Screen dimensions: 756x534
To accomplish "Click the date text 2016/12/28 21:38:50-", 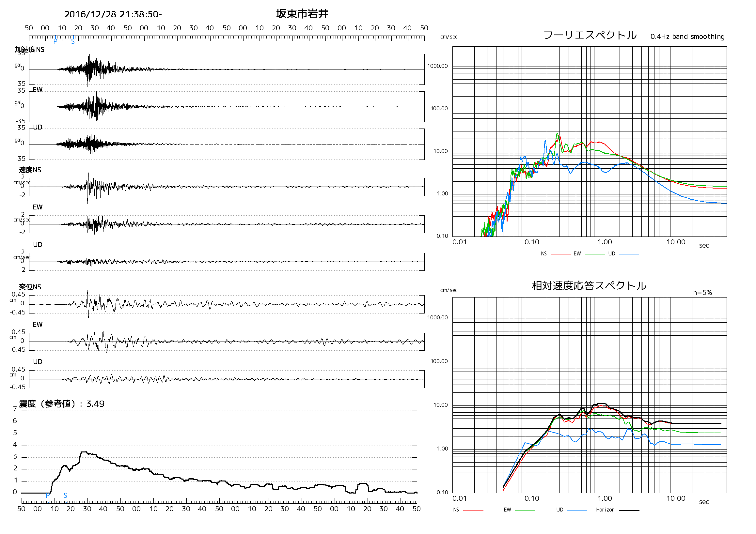I will 113,14.
